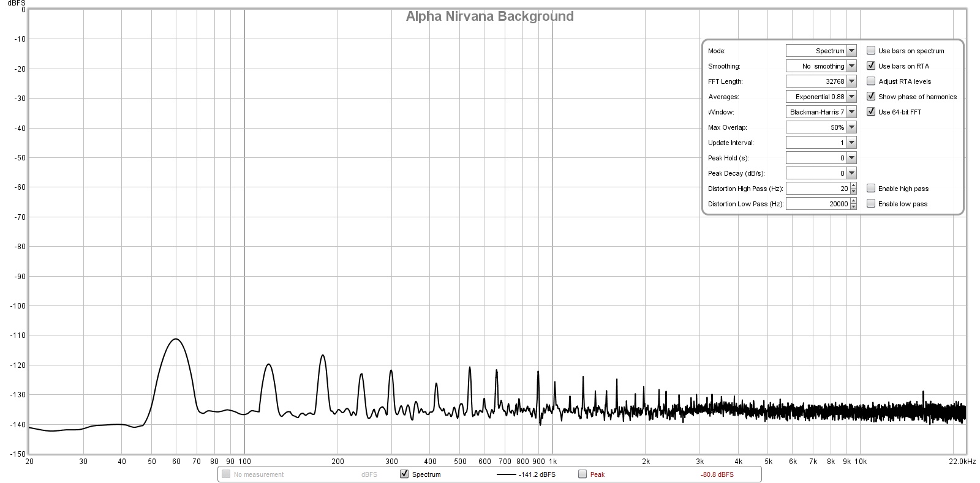Open the Peak Decay (dB/s) dropdown

[x=821, y=173]
